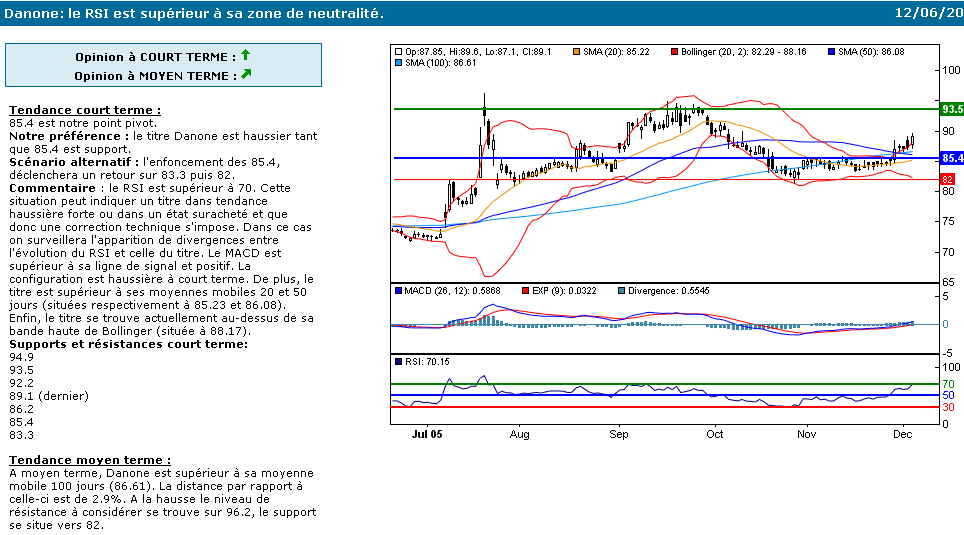964x535 pixels.
Task: Click the medium-term diagonal up arrow icon
Action: click(x=246, y=74)
